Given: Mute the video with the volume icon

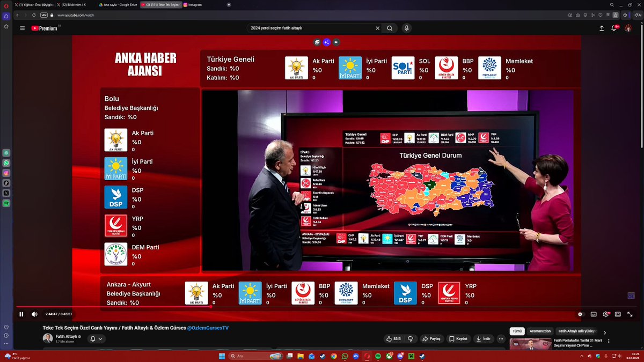Looking at the screenshot, I should coord(34,314).
